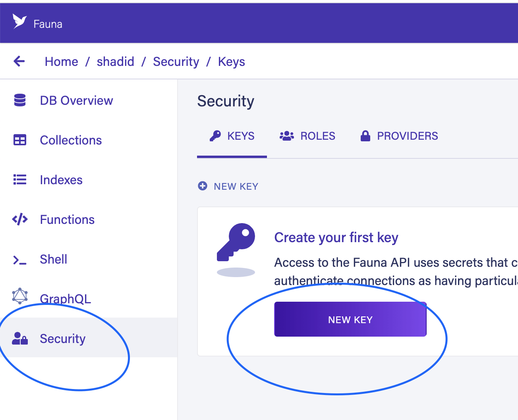Open Collections from the sidebar

click(71, 140)
